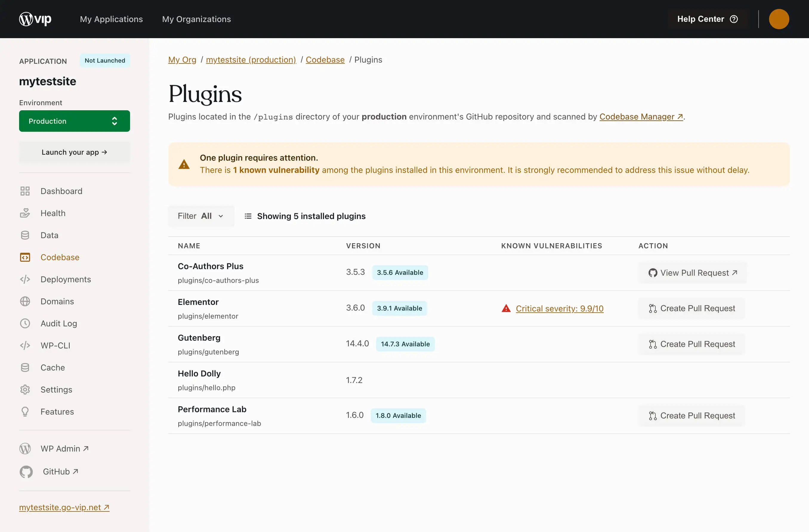Screen dimensions: 809x532
Task: Click the Data database icon
Action: [x=25, y=235]
